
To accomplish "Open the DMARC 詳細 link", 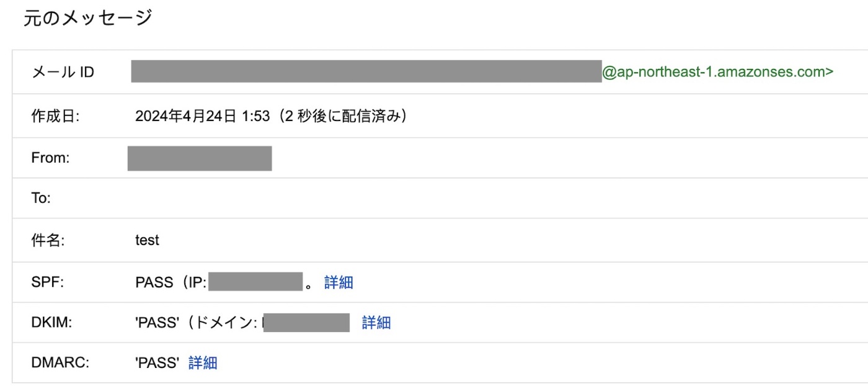I will tap(203, 363).
